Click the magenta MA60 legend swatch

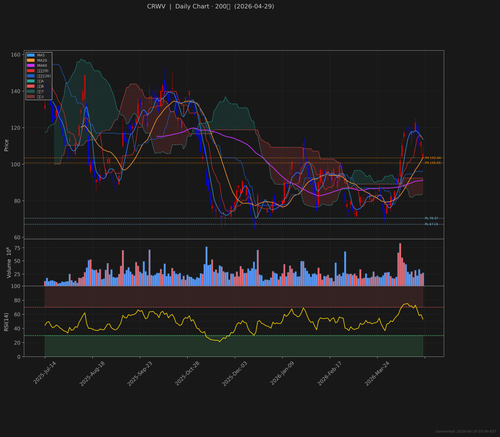(x=31, y=65)
